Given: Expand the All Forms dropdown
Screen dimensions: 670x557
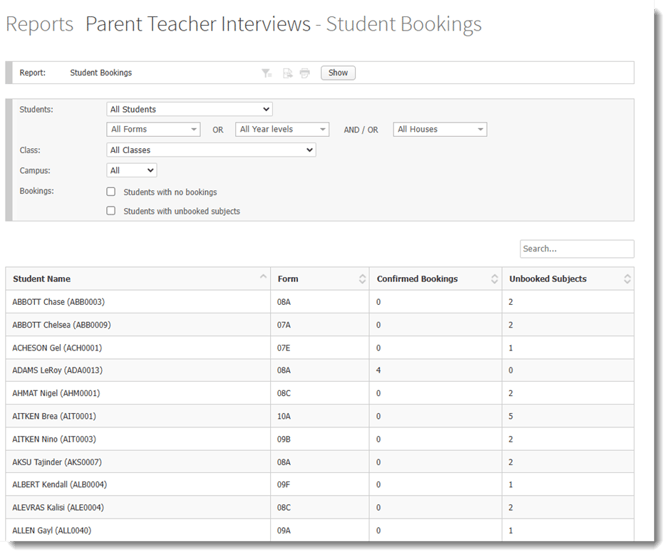Looking at the screenshot, I should tap(154, 129).
